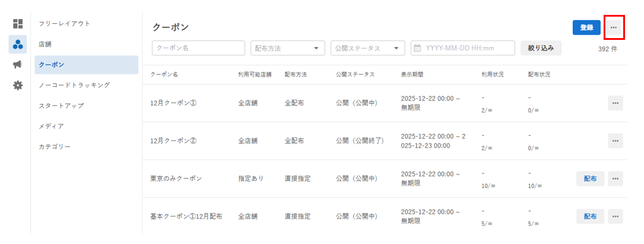The image size is (644, 244).
Task: Click the 絞り込み filter button
Action: coord(541,48)
